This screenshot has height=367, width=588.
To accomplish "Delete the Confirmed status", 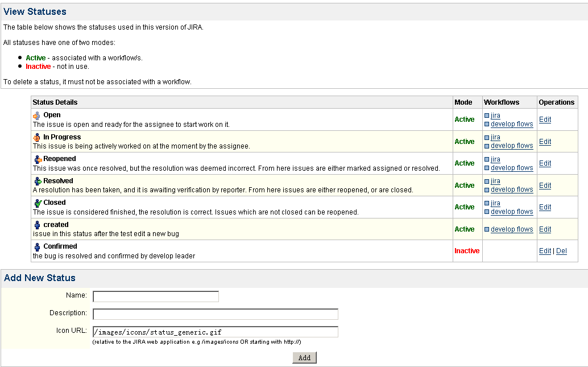I will click(x=561, y=251).
